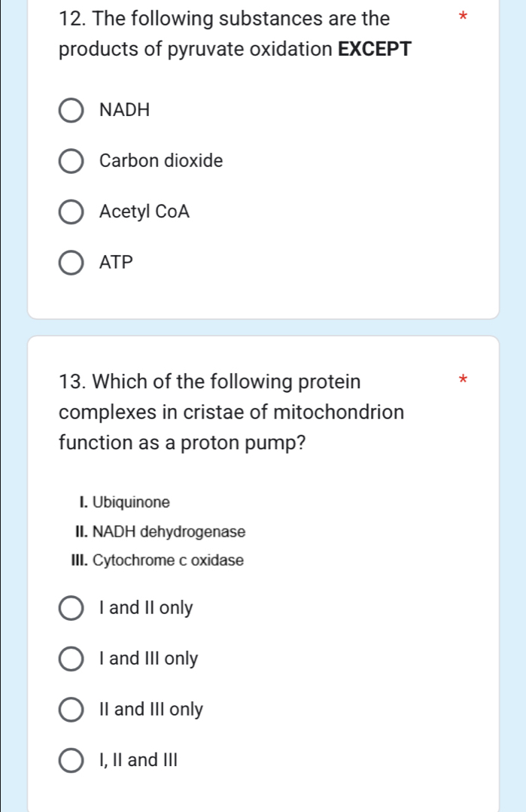This screenshot has width=526, height=812.
Task: Click the 'ATP' answer label text
Action: (x=116, y=262)
